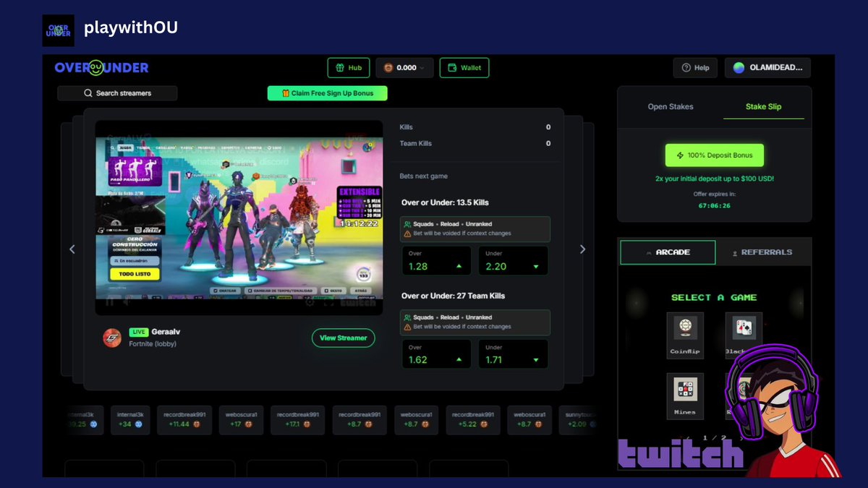Click the Bets next game label
The width and height of the screenshot is (868, 488).
tap(424, 176)
